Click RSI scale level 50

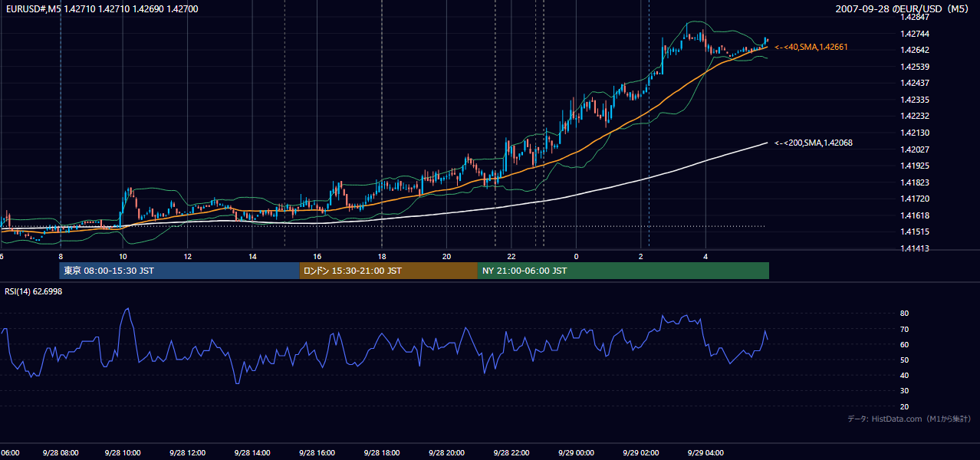tap(905, 360)
